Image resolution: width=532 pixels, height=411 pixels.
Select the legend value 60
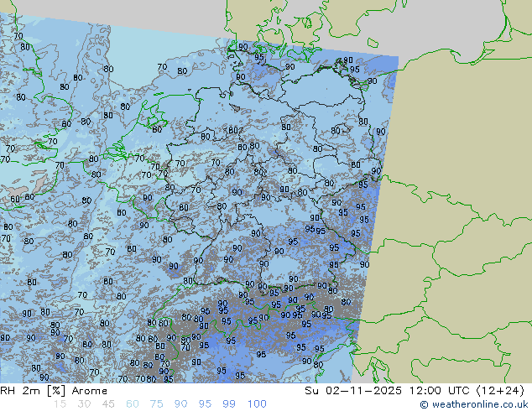click(133, 404)
